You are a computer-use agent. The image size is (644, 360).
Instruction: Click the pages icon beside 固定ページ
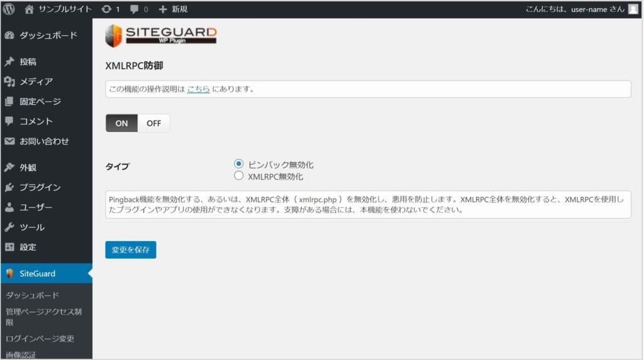9,101
